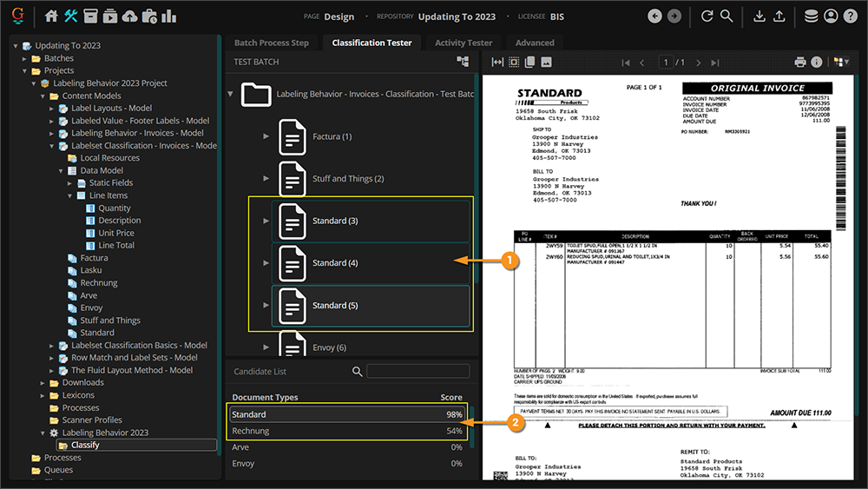Image resolution: width=868 pixels, height=489 pixels.
Task: Collapse the Line Items tree node
Action: (x=70, y=195)
